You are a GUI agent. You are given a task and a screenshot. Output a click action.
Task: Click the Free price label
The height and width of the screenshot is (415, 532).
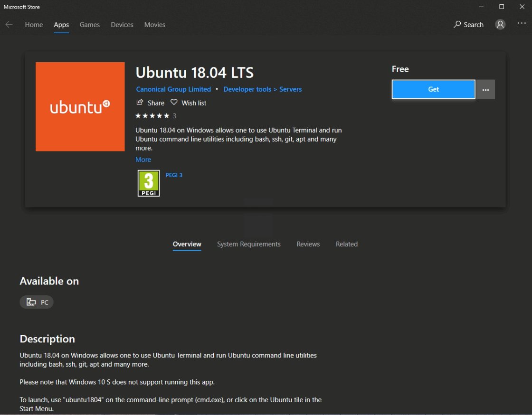coord(400,69)
